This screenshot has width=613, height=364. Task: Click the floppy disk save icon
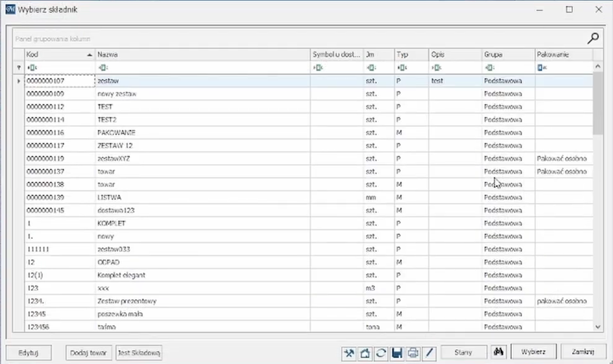click(x=397, y=352)
